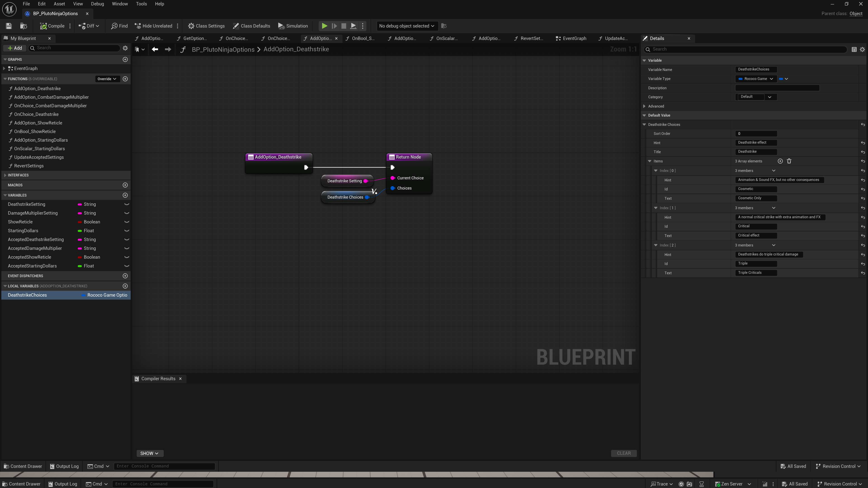Click the Class Defaults button

point(251,26)
